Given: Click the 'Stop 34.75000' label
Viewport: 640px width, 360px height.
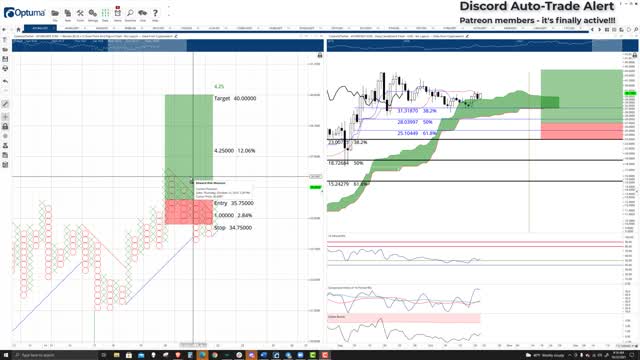Looking at the screenshot, I should [x=233, y=227].
